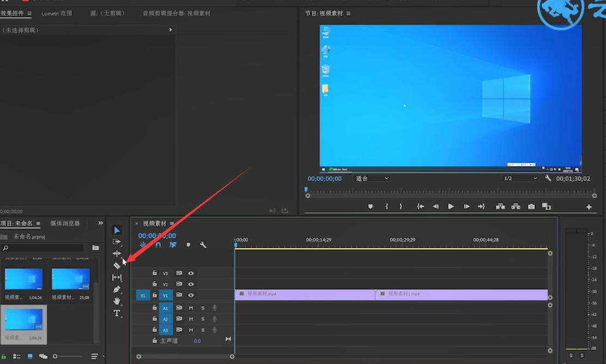Open program monitor 节目 panel menu
Image resolution: width=606 pixels, height=364 pixels.
pos(348,14)
